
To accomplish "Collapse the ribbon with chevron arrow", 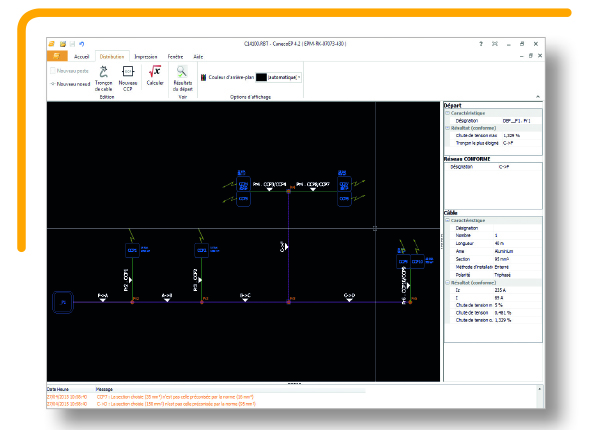I will coord(538,97).
